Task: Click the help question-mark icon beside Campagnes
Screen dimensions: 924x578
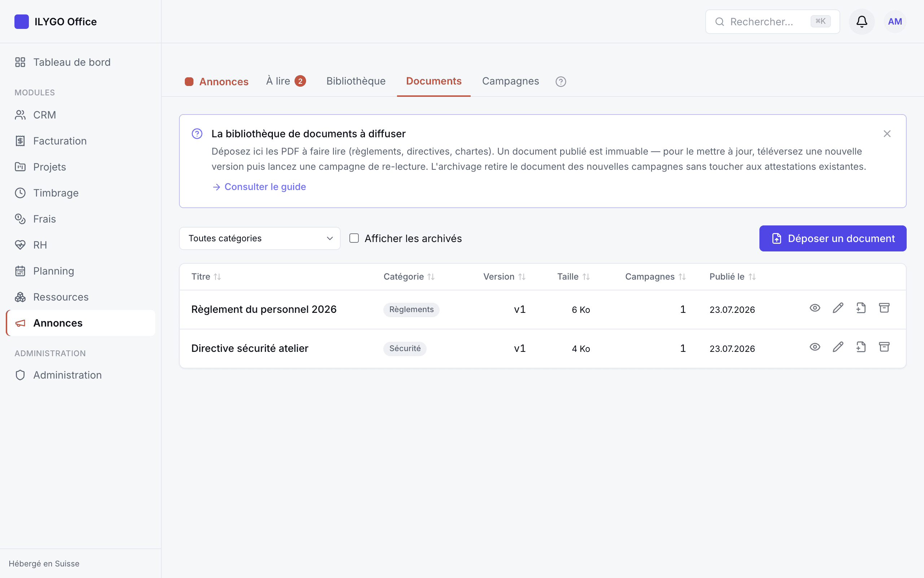Action: 561,81
